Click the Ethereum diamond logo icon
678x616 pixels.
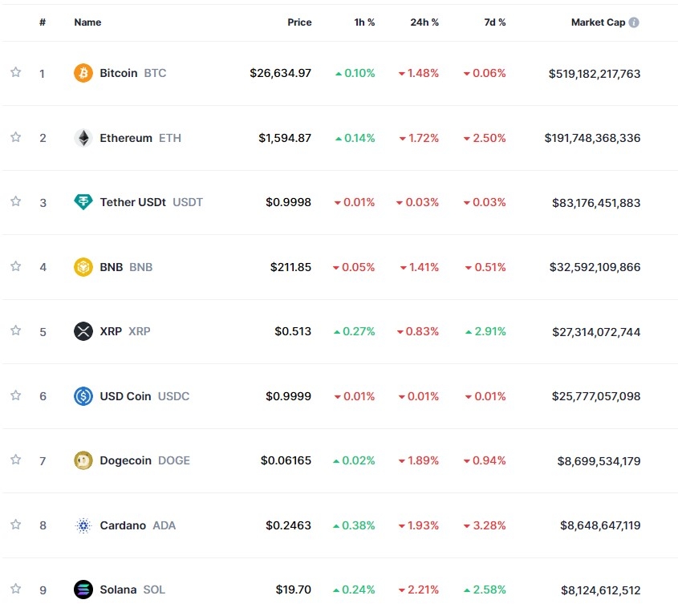pos(83,138)
